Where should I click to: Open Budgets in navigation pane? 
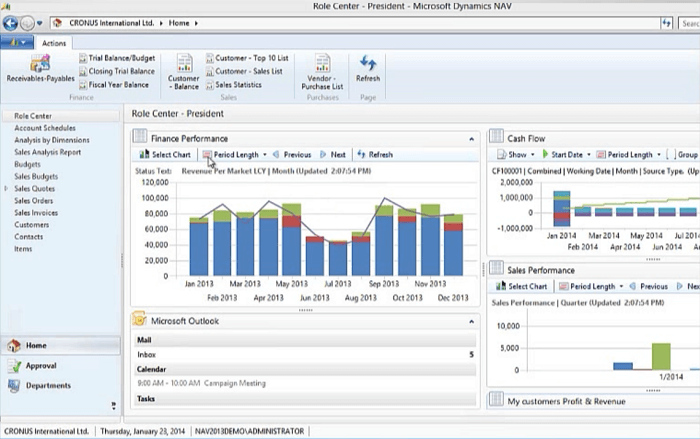[x=27, y=164]
